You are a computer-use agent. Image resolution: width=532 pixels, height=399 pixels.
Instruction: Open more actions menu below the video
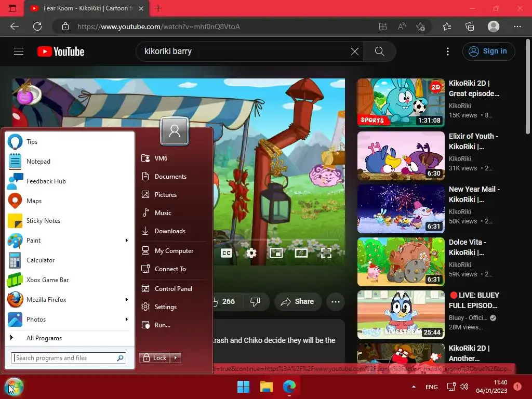[x=336, y=302]
